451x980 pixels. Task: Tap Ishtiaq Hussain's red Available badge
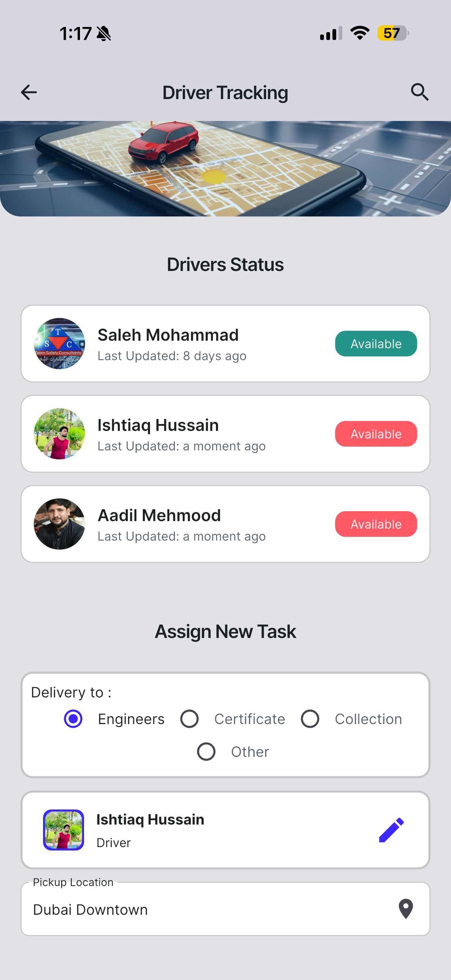[x=376, y=434]
